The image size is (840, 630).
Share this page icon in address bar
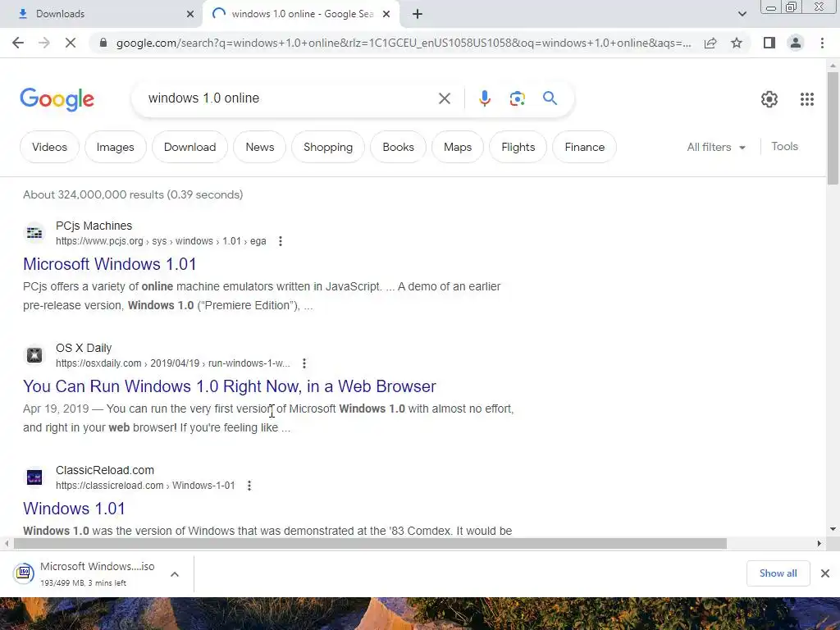coord(710,43)
